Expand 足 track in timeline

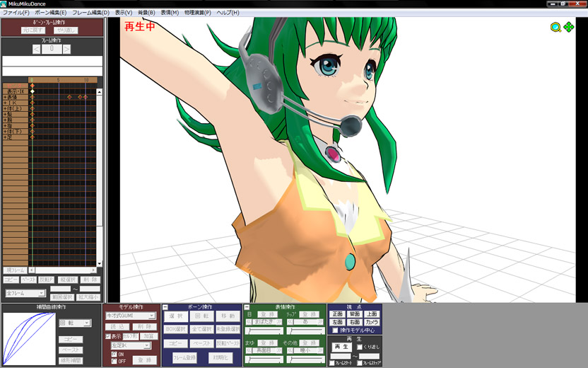click(5, 137)
